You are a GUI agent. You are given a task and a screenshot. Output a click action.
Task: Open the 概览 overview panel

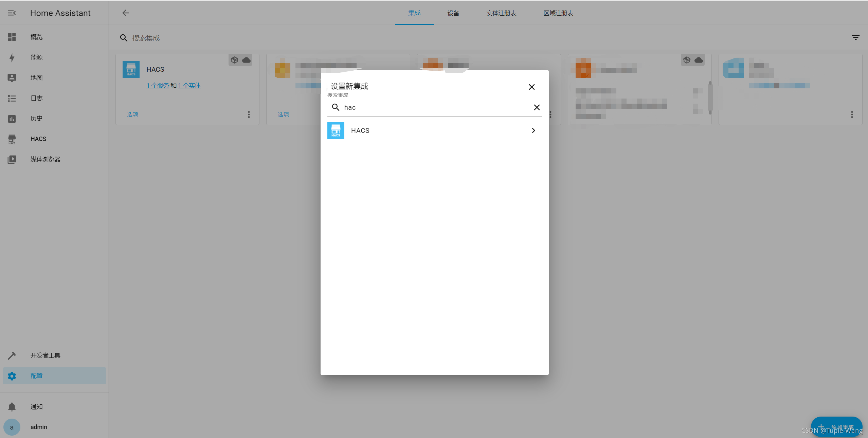pyautogui.click(x=36, y=37)
